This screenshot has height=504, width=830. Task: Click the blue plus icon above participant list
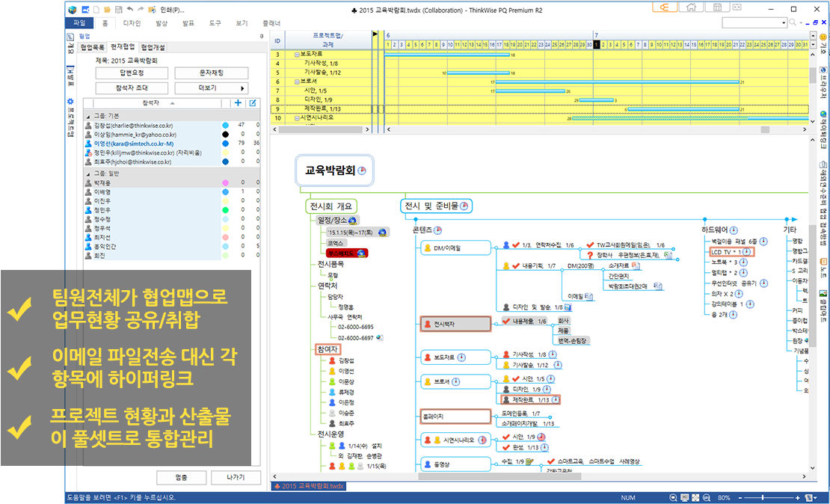(x=238, y=103)
